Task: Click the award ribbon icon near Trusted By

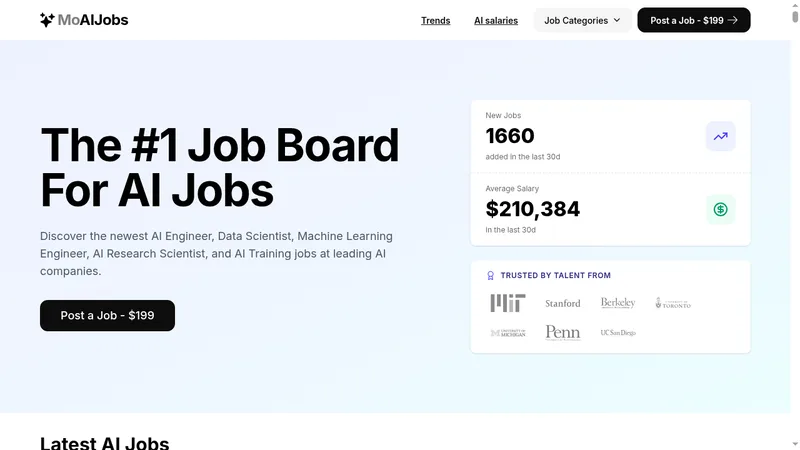Action: pos(490,276)
